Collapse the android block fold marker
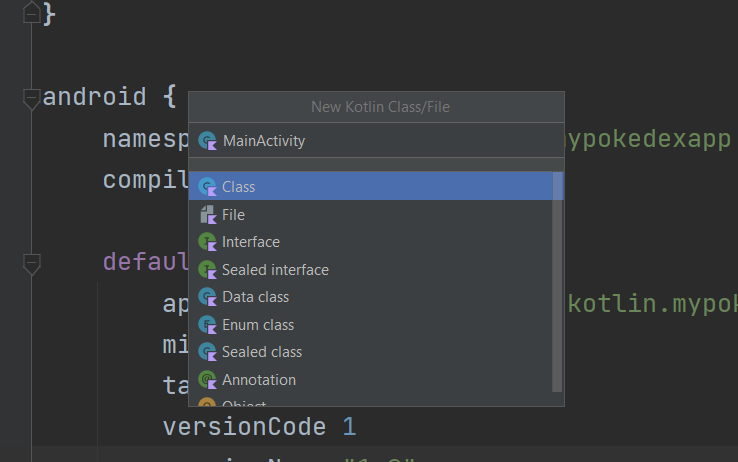 (x=31, y=98)
